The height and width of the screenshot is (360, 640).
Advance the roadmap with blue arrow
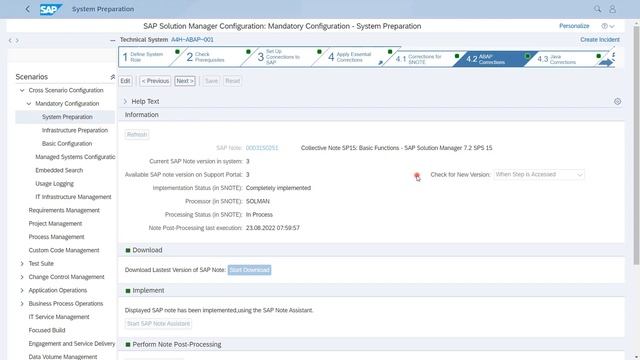[607, 62]
